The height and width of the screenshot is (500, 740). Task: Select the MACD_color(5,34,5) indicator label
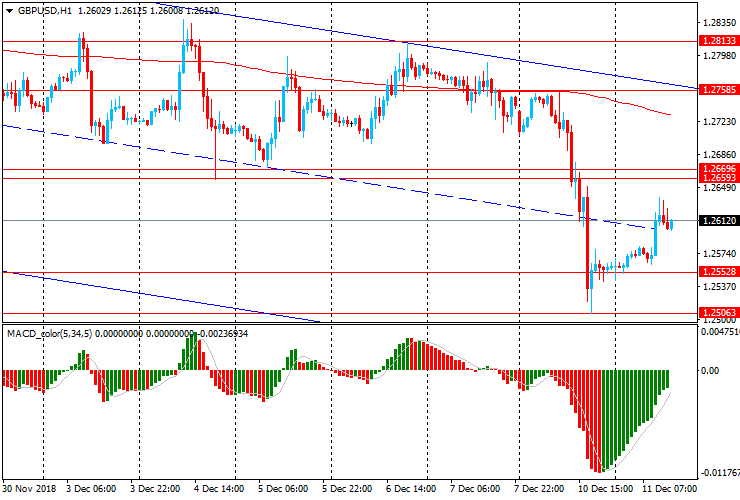[x=48, y=333]
